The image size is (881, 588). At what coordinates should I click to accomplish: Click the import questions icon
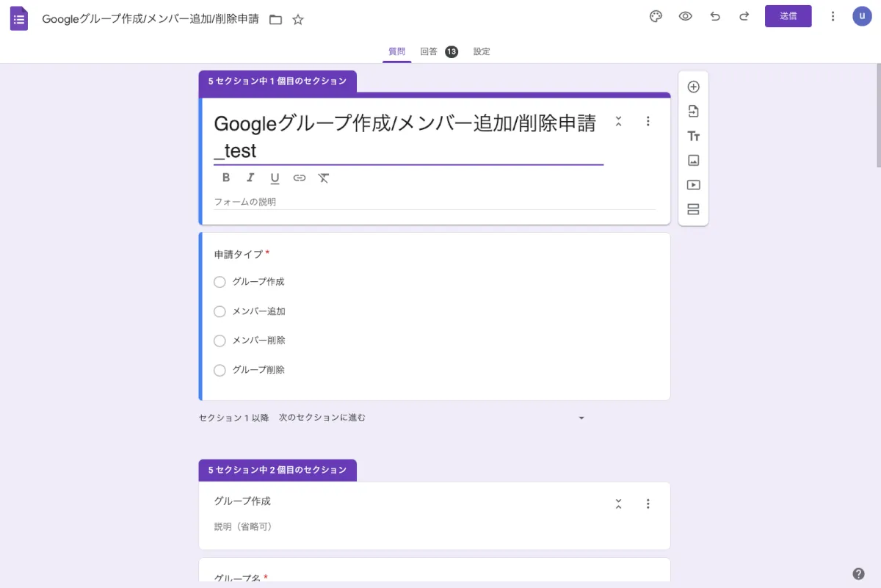(x=693, y=112)
